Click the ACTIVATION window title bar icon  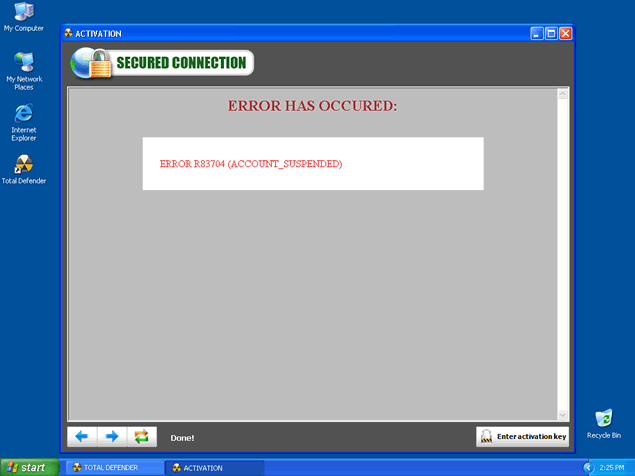tap(69, 33)
